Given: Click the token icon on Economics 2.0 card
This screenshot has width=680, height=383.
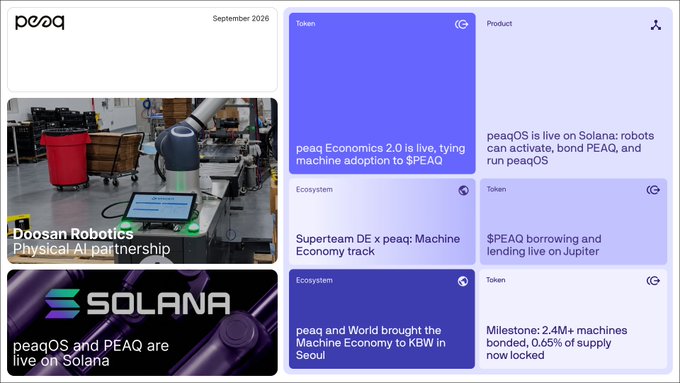Looking at the screenshot, I should coord(461,24).
